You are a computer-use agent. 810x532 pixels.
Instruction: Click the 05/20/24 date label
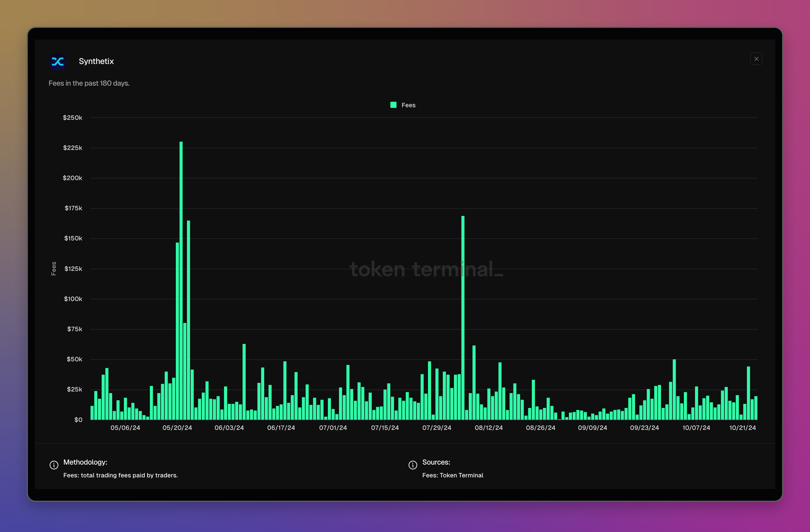pyautogui.click(x=177, y=428)
